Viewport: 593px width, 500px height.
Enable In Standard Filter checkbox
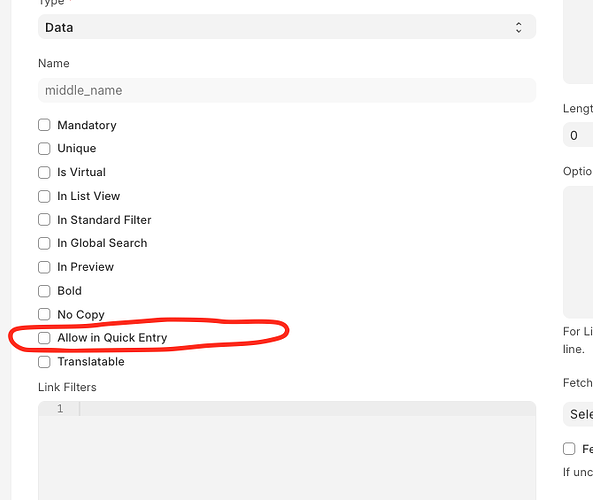point(44,219)
